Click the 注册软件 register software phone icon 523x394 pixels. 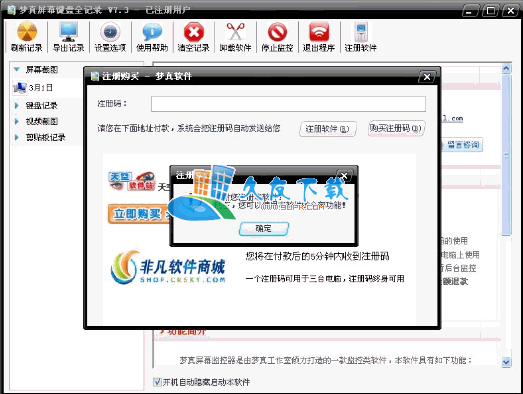coord(361,37)
